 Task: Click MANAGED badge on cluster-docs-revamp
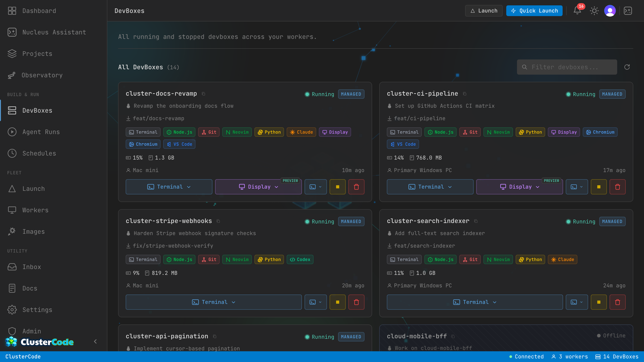pos(351,94)
